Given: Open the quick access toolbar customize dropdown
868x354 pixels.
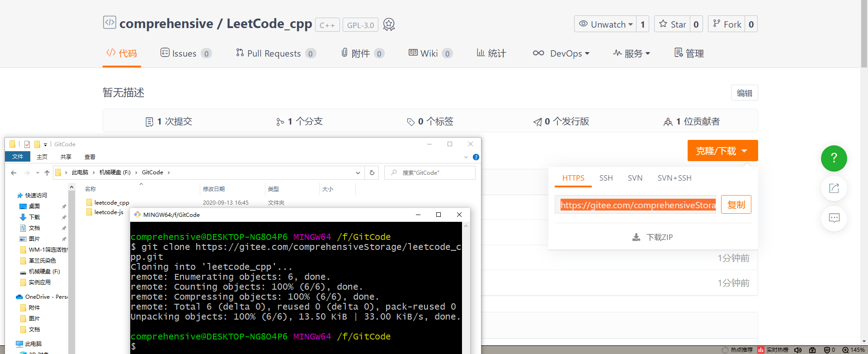Looking at the screenshot, I should coord(45,145).
